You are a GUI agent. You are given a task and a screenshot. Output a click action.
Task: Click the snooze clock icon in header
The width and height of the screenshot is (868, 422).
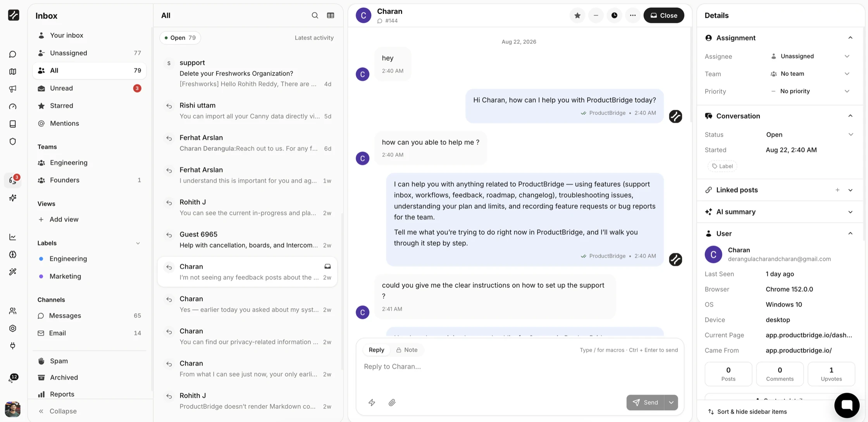(615, 15)
